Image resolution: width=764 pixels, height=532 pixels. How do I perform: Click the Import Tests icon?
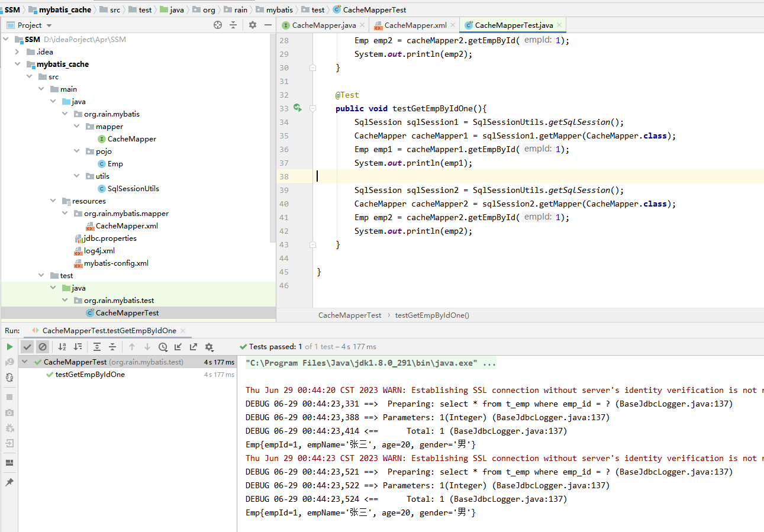(x=178, y=347)
